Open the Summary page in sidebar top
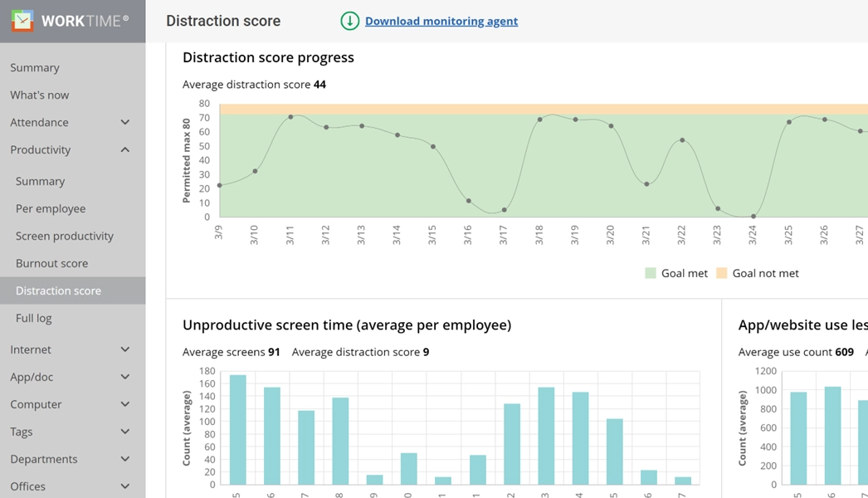This screenshot has width=868, height=498. tap(35, 68)
